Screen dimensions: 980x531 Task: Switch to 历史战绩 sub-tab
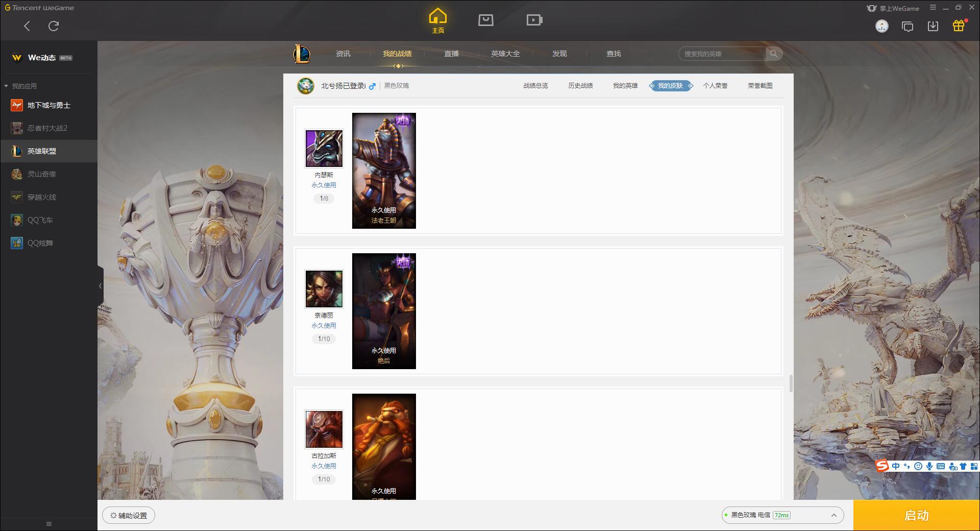pyautogui.click(x=580, y=86)
